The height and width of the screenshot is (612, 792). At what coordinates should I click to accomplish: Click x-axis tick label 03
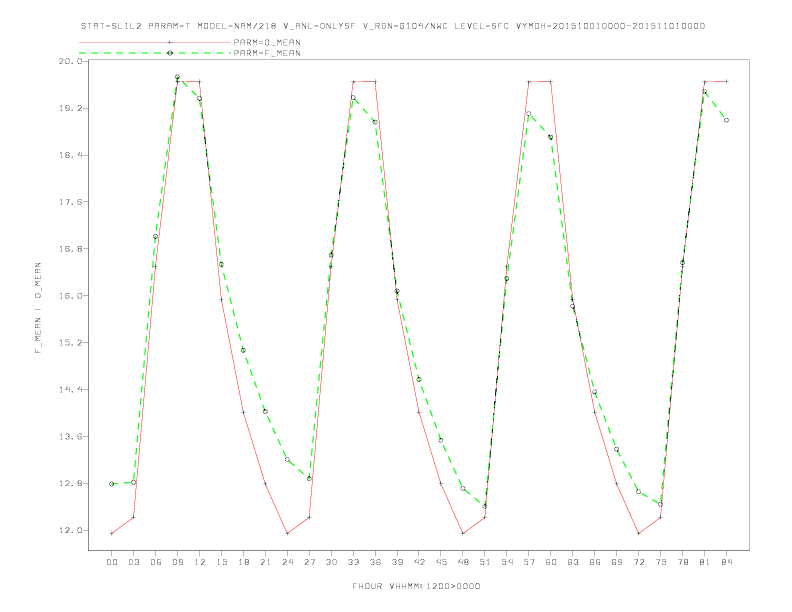point(133,562)
